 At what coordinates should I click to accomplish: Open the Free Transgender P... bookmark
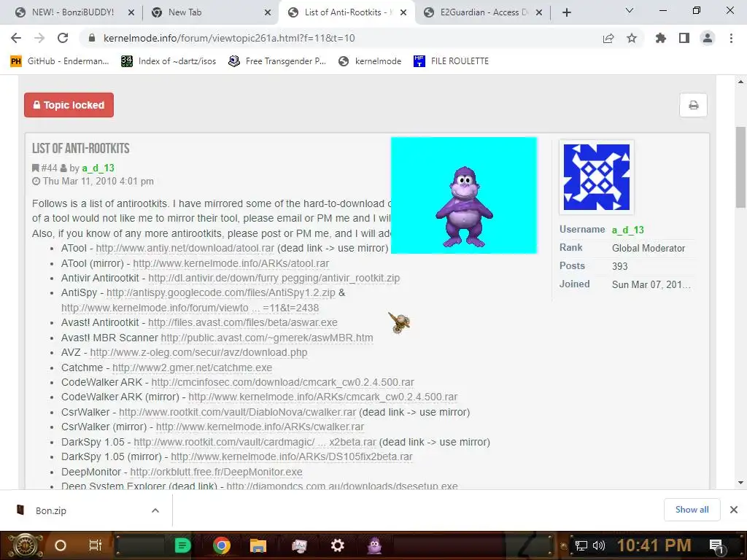click(x=276, y=61)
